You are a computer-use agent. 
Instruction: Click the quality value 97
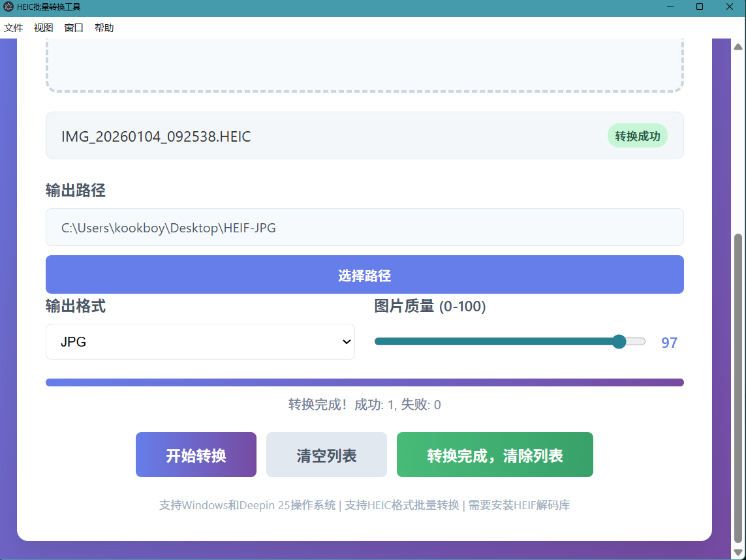[669, 343]
